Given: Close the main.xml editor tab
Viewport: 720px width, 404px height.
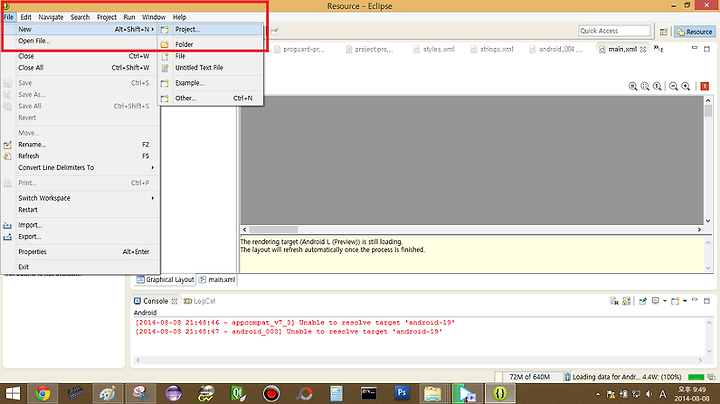Looking at the screenshot, I should pyautogui.click(x=643, y=49).
